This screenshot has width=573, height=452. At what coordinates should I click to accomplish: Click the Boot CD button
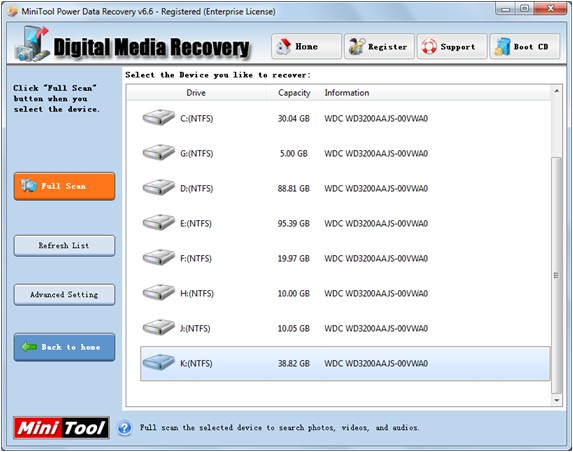point(525,46)
